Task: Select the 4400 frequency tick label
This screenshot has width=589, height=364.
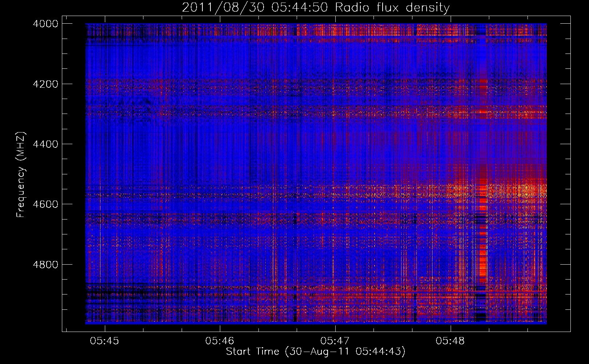Action: point(46,144)
